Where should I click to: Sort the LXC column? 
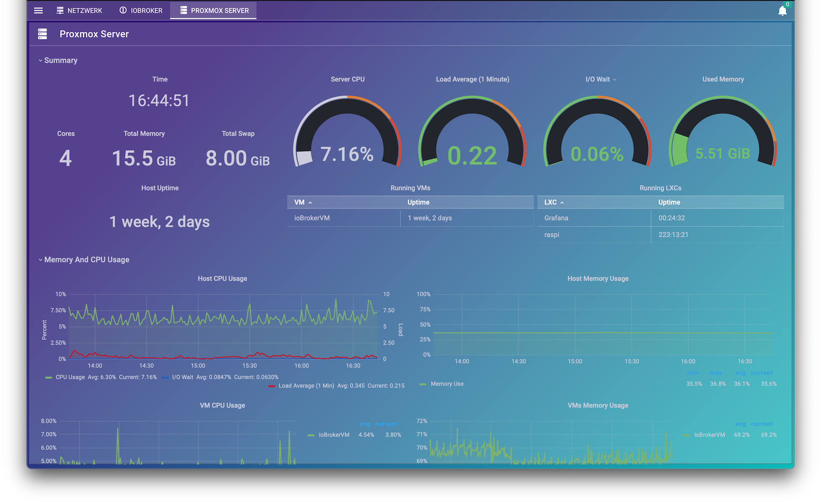coord(554,203)
